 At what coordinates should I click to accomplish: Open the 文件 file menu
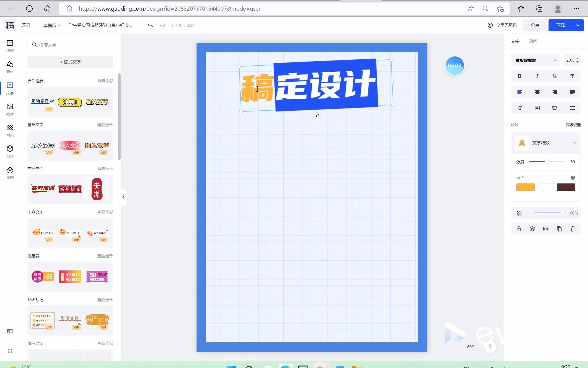tap(26, 25)
